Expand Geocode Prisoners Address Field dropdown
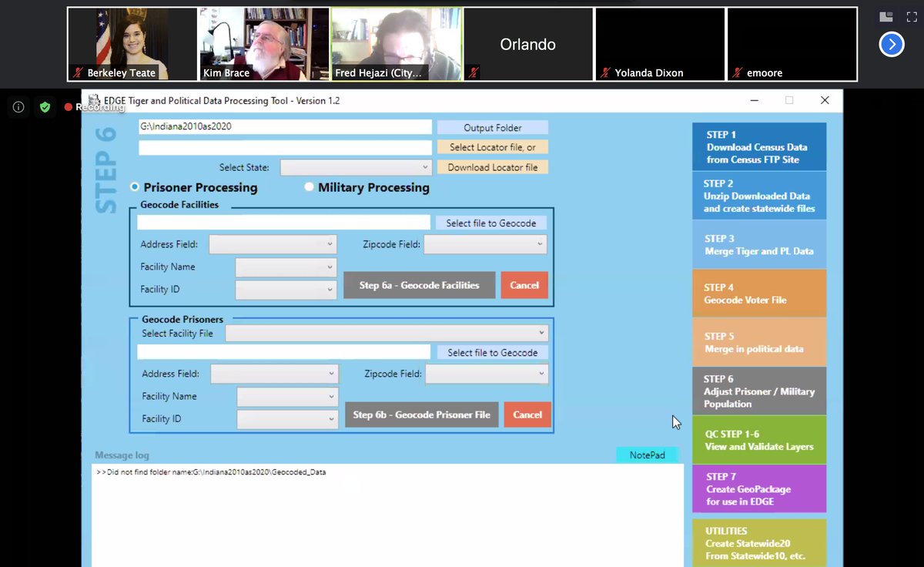The image size is (924, 567). (x=274, y=374)
